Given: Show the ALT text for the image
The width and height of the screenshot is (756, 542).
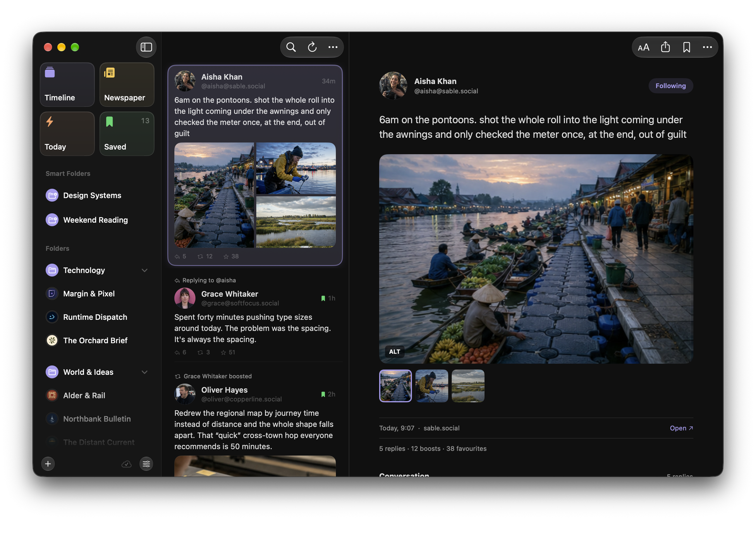Looking at the screenshot, I should click(x=394, y=352).
